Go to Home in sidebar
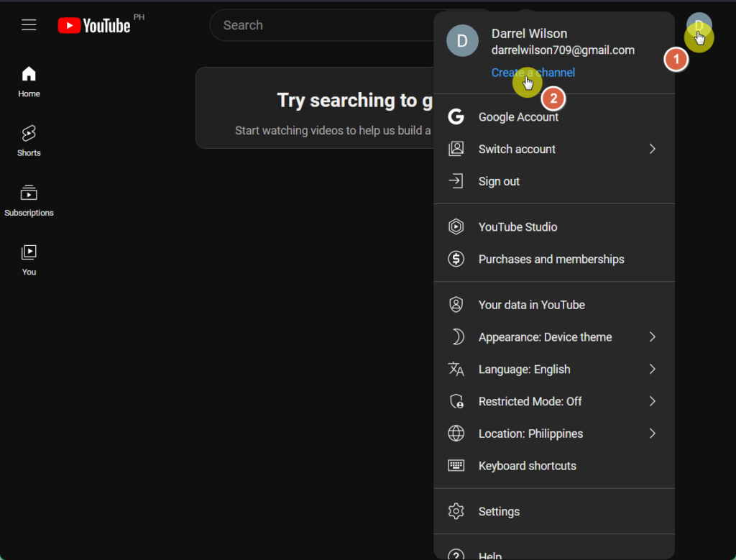The width and height of the screenshot is (736, 560). point(29,82)
